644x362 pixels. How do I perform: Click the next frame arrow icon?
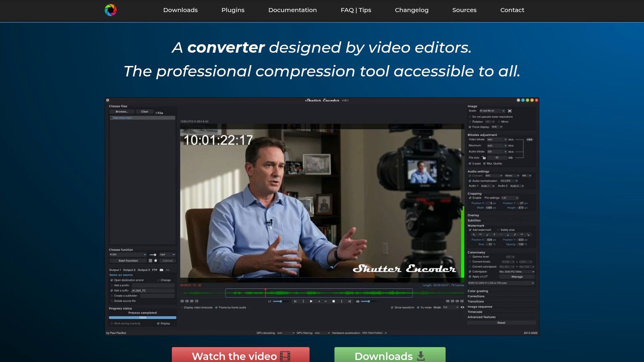tap(326, 301)
